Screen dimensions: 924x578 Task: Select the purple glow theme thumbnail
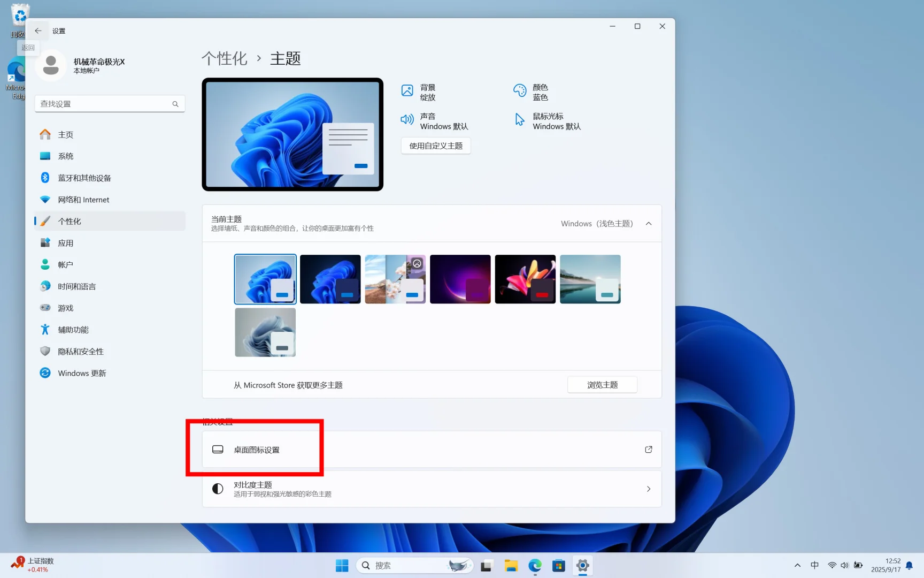pyautogui.click(x=460, y=279)
